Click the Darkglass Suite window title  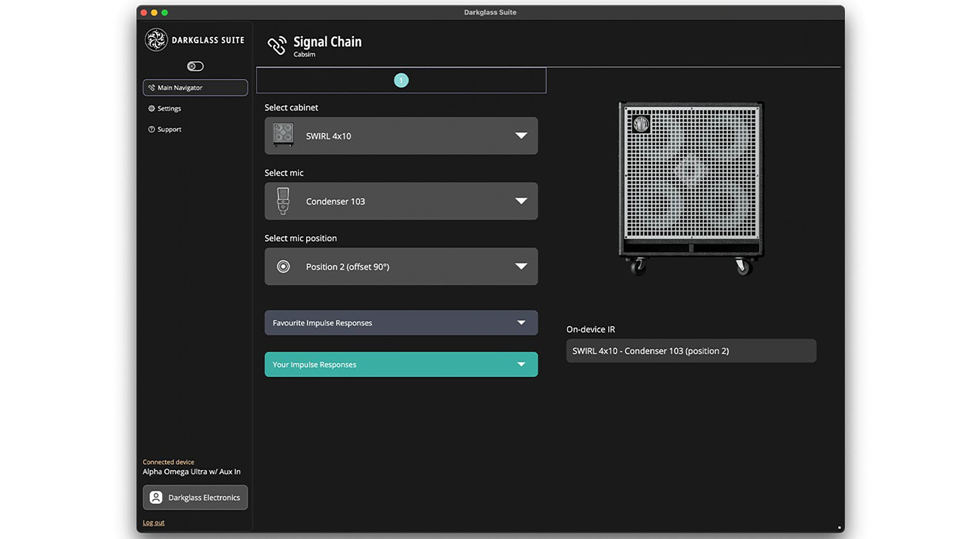(x=490, y=12)
